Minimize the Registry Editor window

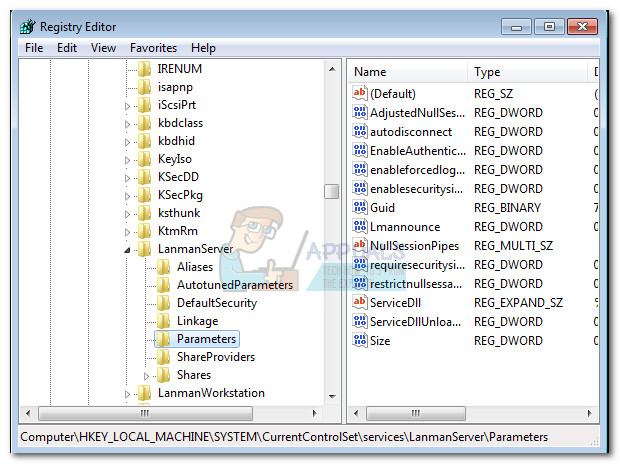516,27
